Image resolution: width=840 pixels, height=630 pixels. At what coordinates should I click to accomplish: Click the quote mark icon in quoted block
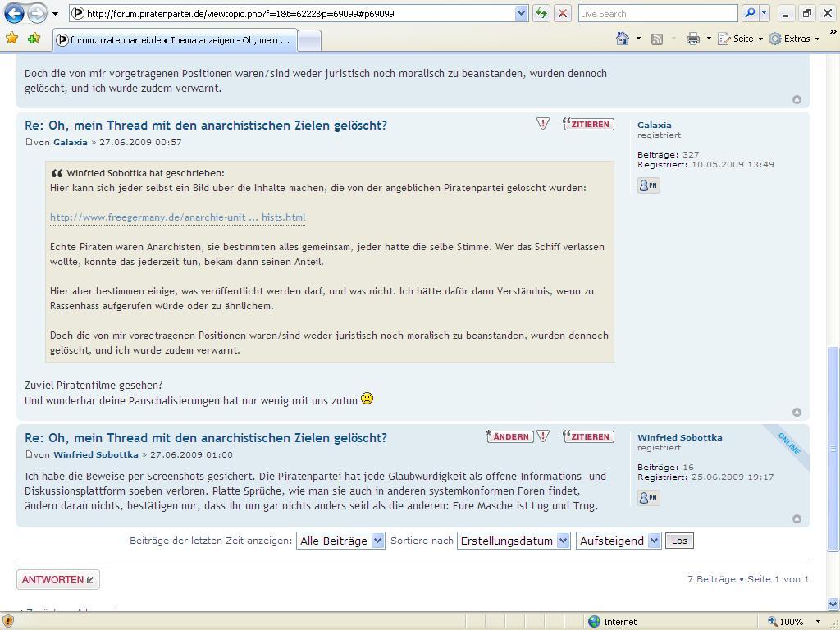57,173
